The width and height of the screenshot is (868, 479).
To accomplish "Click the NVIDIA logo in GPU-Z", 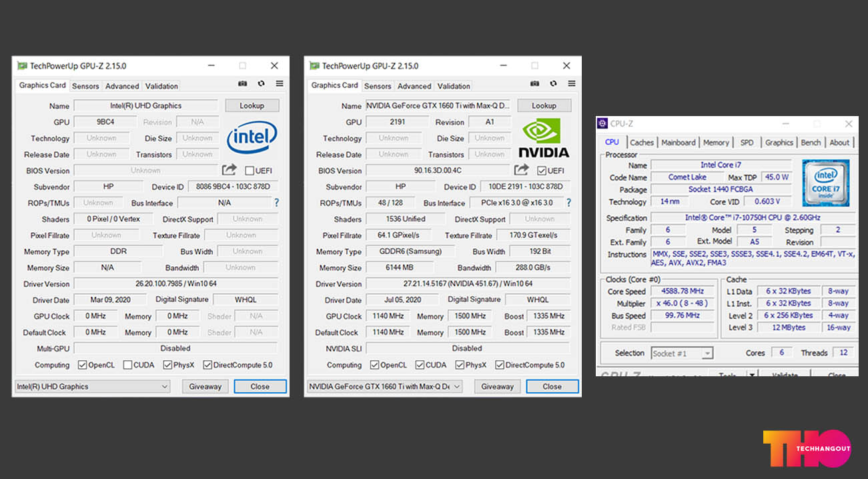I will pos(544,137).
